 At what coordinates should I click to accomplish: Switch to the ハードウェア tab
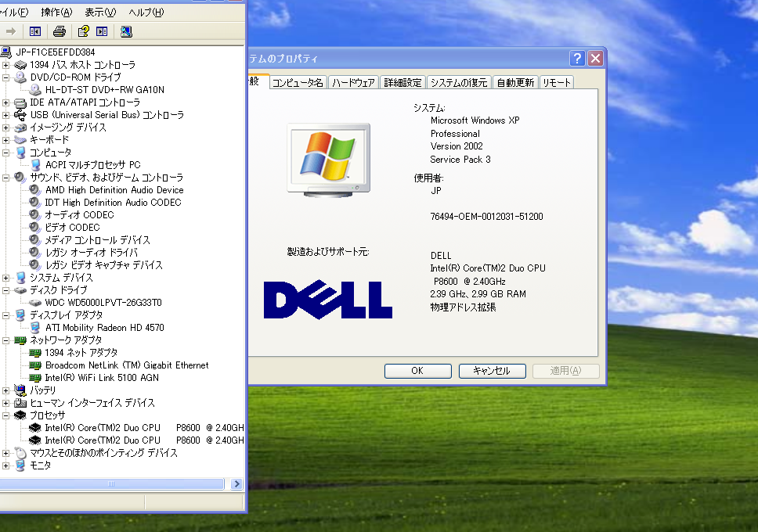(353, 83)
